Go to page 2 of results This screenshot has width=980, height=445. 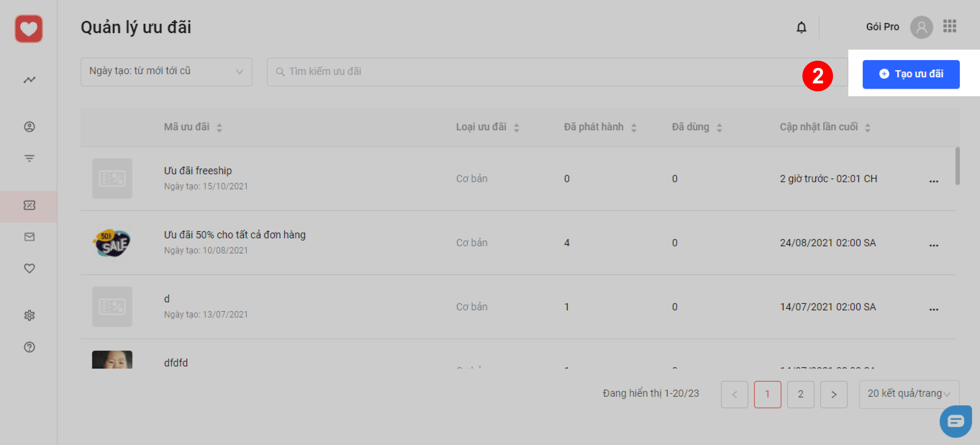[x=800, y=394]
